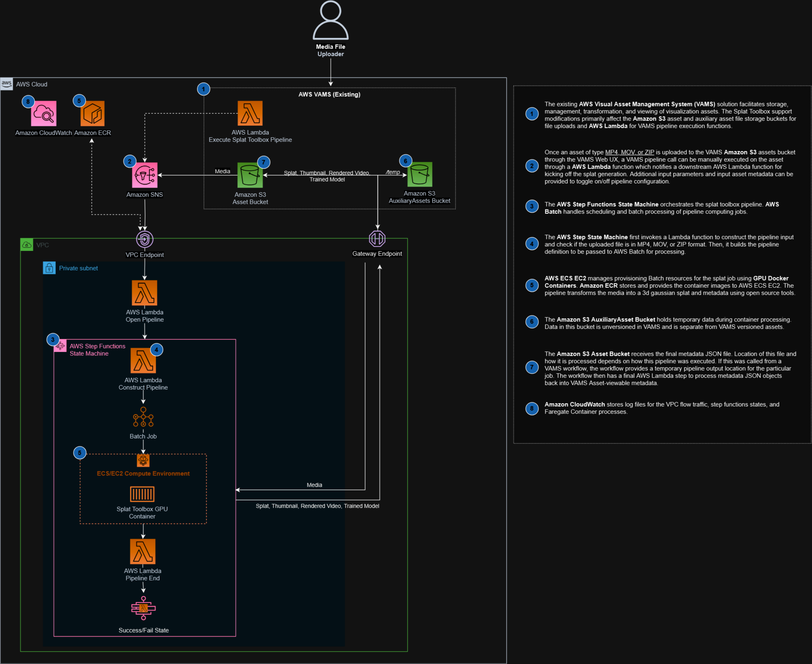Click the 'Amazon SNS' label
The width and height of the screenshot is (812, 664).
[145, 195]
